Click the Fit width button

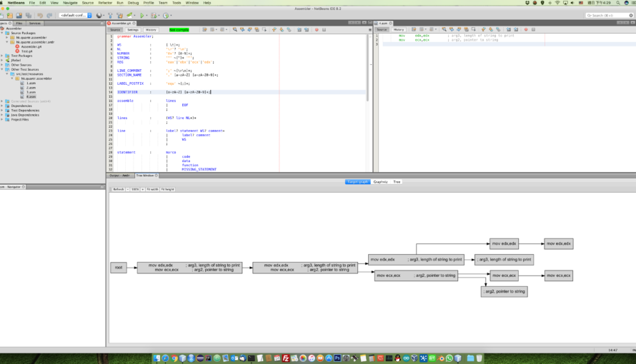point(152,189)
